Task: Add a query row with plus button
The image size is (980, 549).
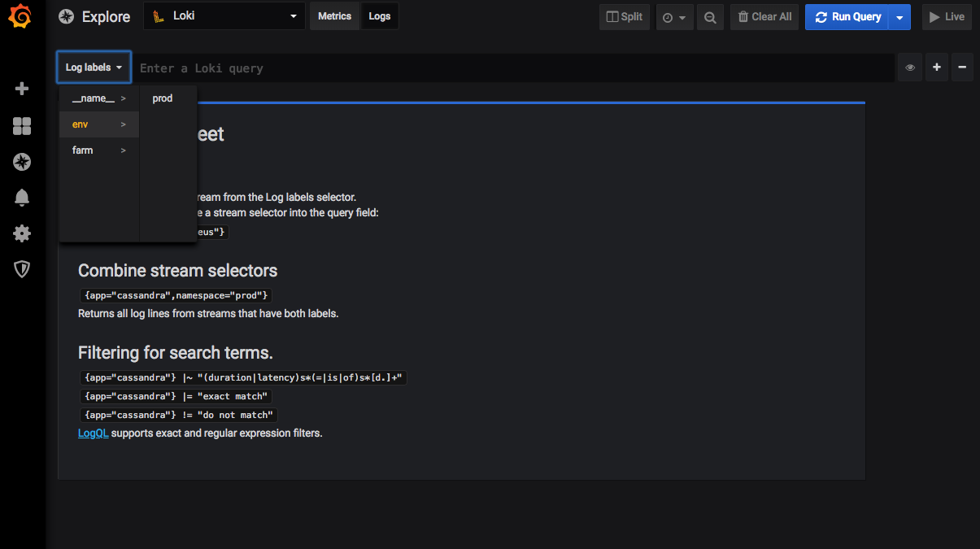Action: [x=937, y=68]
